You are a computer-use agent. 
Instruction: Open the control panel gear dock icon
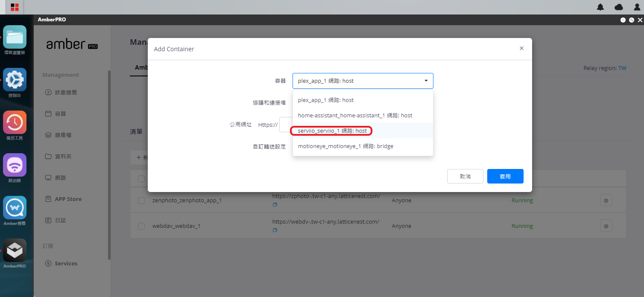point(15,79)
